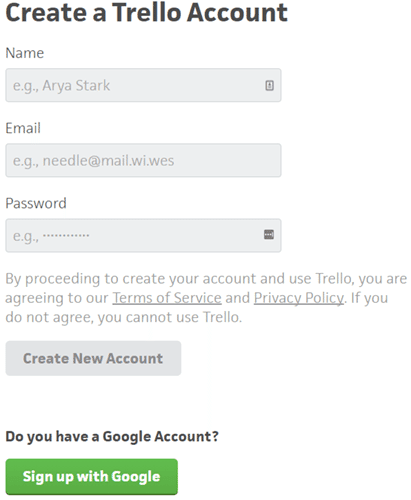Viewport: 411px width, 500px height.
Task: Click the password manager icon in Password field
Action: click(x=269, y=234)
